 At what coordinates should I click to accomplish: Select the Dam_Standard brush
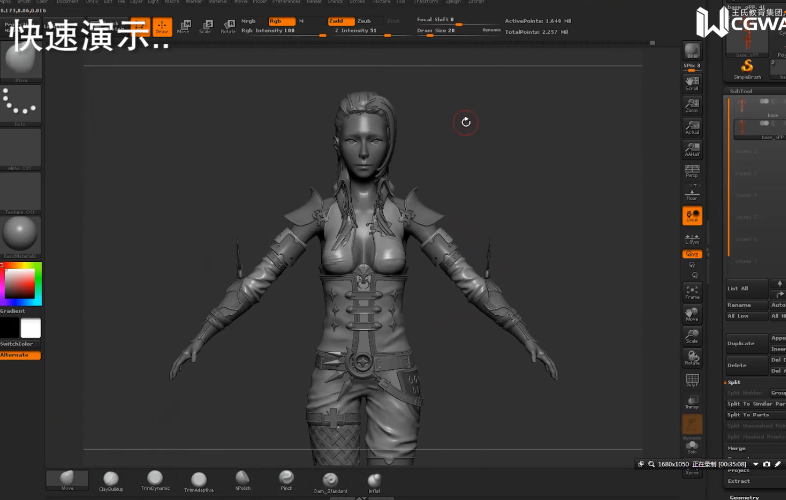[x=330, y=479]
